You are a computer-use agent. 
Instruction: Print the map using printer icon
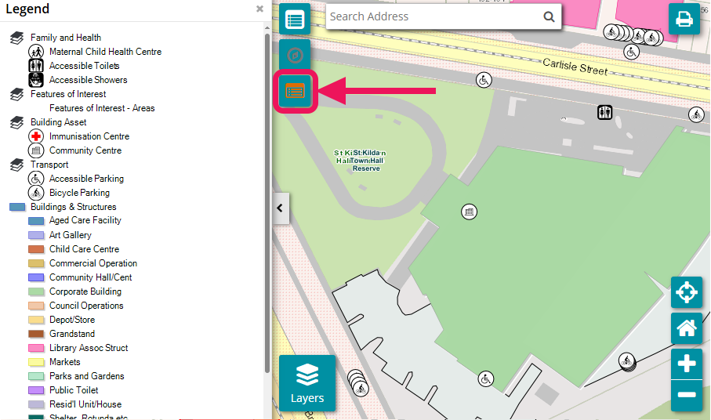[x=684, y=19]
